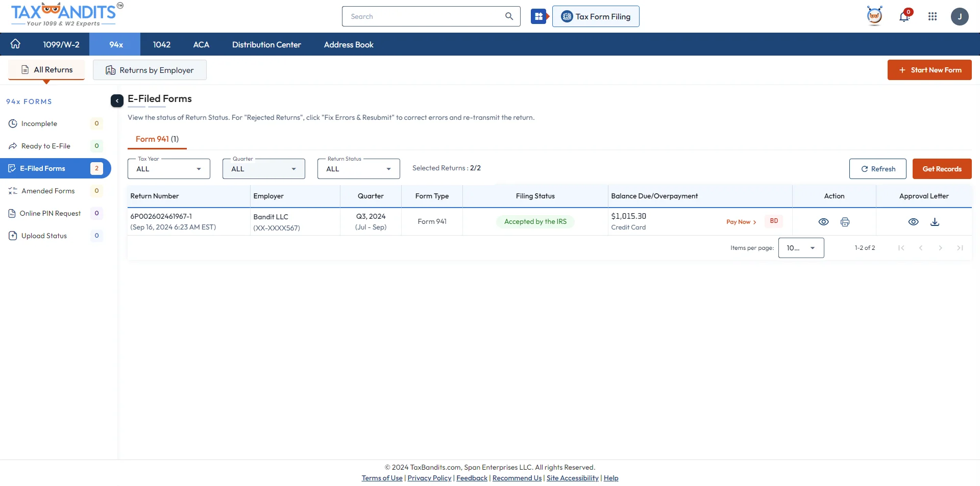Click Accepted by the IRS status
This screenshot has height=486, width=980.
(535, 221)
